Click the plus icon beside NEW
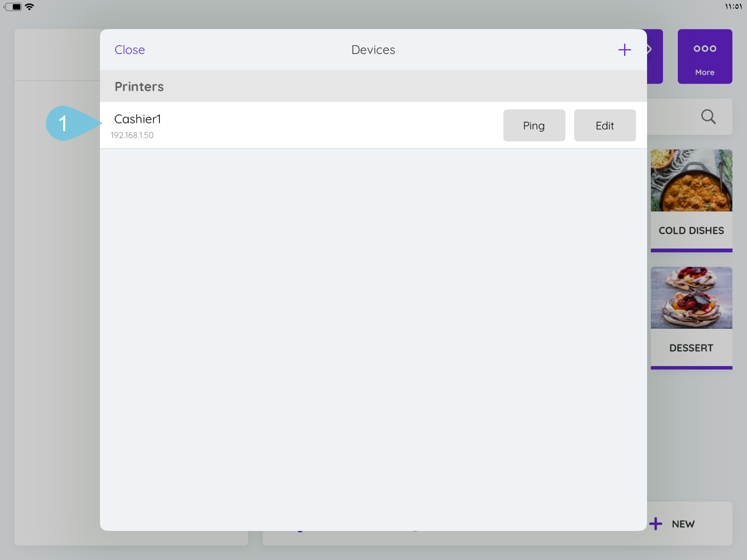Image resolution: width=747 pixels, height=560 pixels. pos(656,524)
